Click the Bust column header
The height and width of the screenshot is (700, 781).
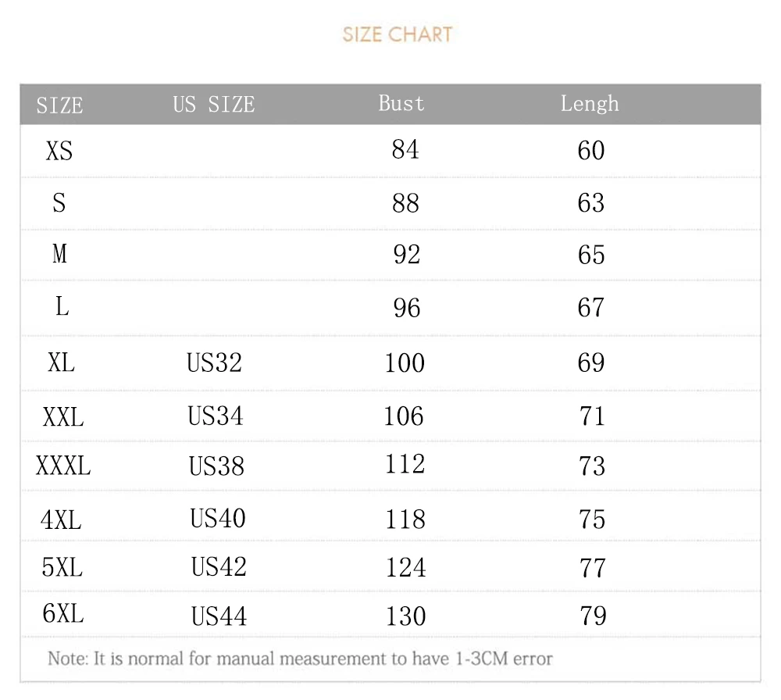click(x=401, y=103)
